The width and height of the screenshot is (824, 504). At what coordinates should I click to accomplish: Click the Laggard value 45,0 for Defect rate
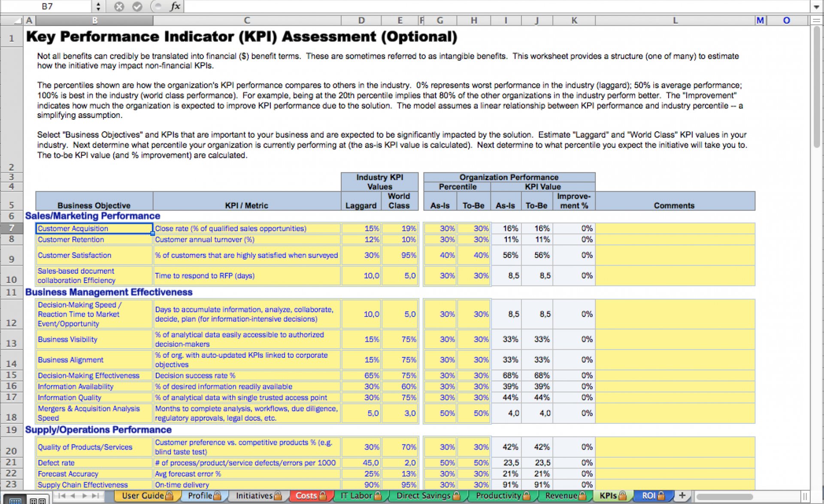361,463
